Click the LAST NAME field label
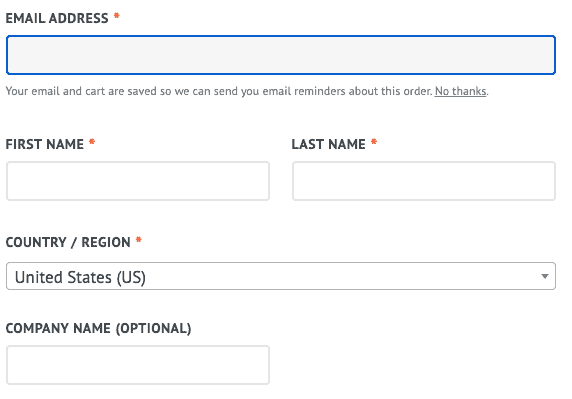572x399 pixels. [x=328, y=144]
